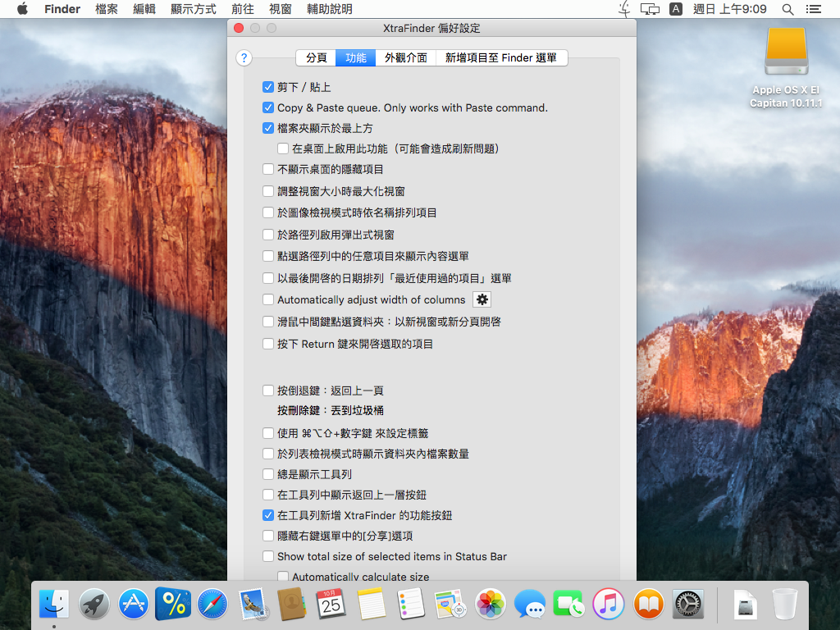
Task: Select Apple OS X El Capitan drive icon
Action: click(x=786, y=52)
